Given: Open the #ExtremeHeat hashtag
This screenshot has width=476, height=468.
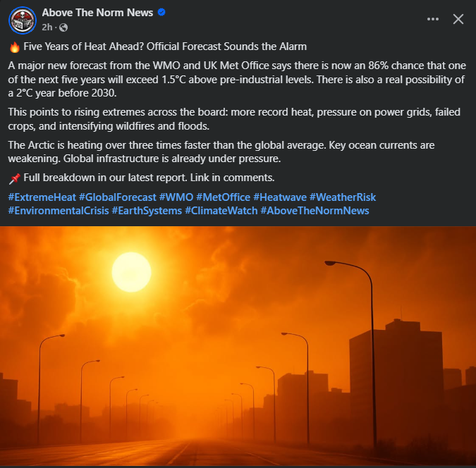Looking at the screenshot, I should point(42,197).
